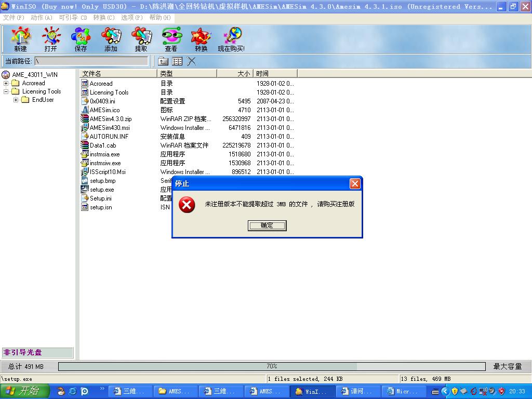Click the 新建 (New) toolbar icon

[20, 39]
